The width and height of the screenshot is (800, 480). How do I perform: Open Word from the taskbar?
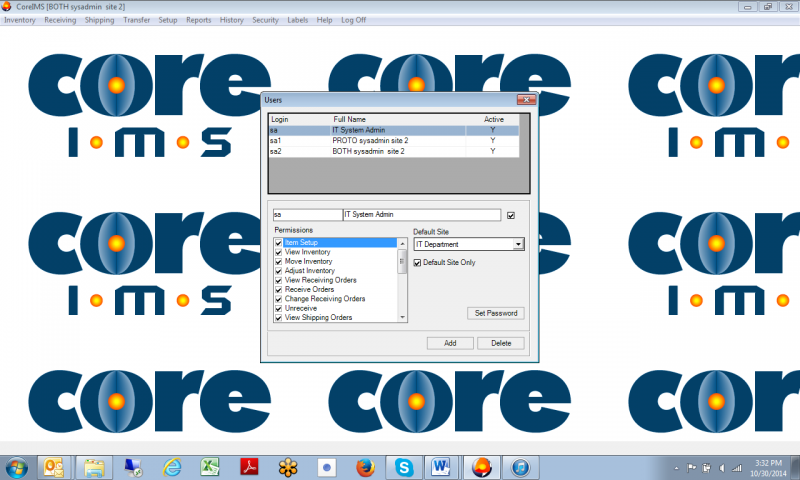coord(441,467)
